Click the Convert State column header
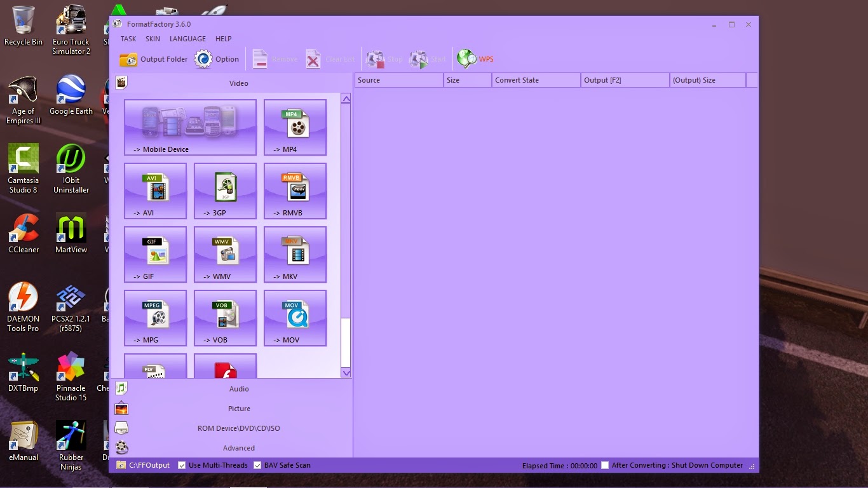This screenshot has height=488, width=868. point(536,80)
